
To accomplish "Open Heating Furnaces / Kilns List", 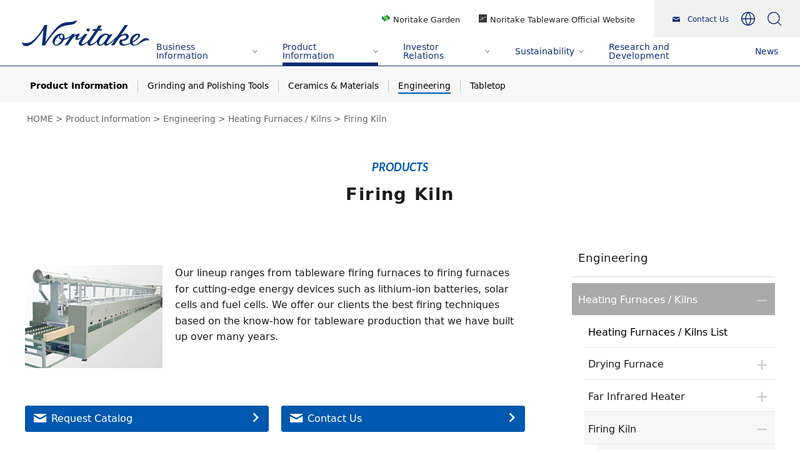I will pos(657,332).
